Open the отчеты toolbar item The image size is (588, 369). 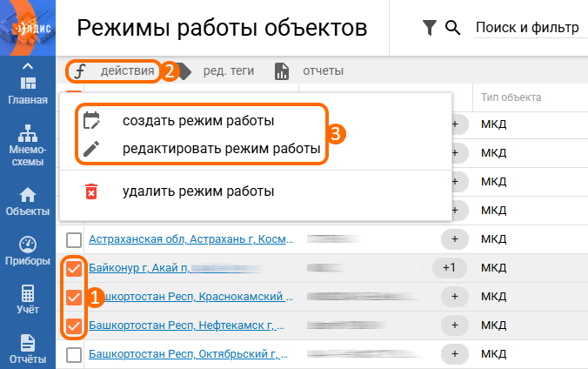(324, 71)
